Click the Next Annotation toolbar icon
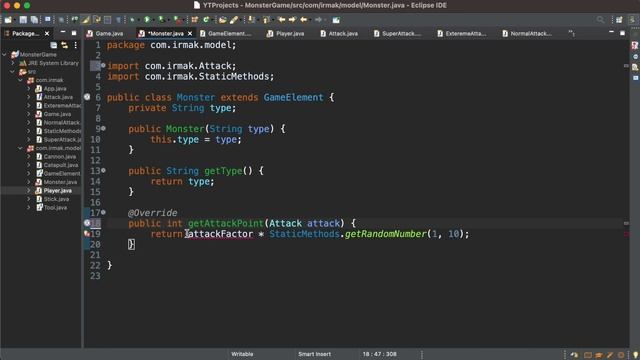640x360 pixels. (252, 20)
